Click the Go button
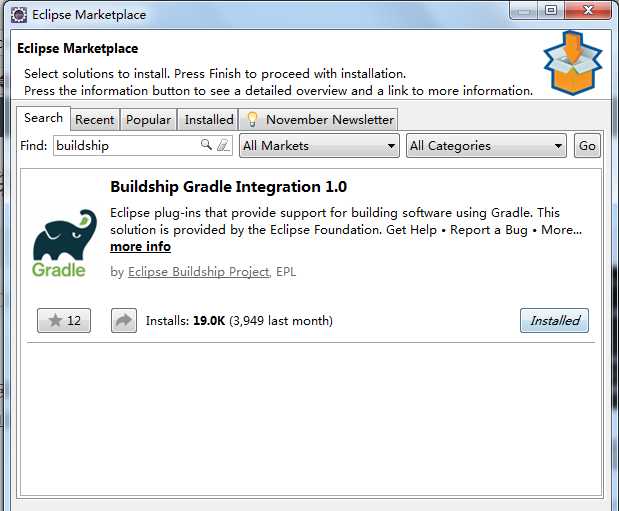Screen dimensions: 619x511 [x=587, y=146]
